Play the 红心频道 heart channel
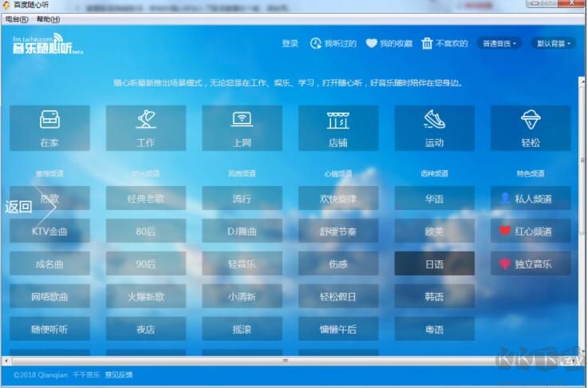Viewport: 588px width, 388px height. pyautogui.click(x=531, y=232)
